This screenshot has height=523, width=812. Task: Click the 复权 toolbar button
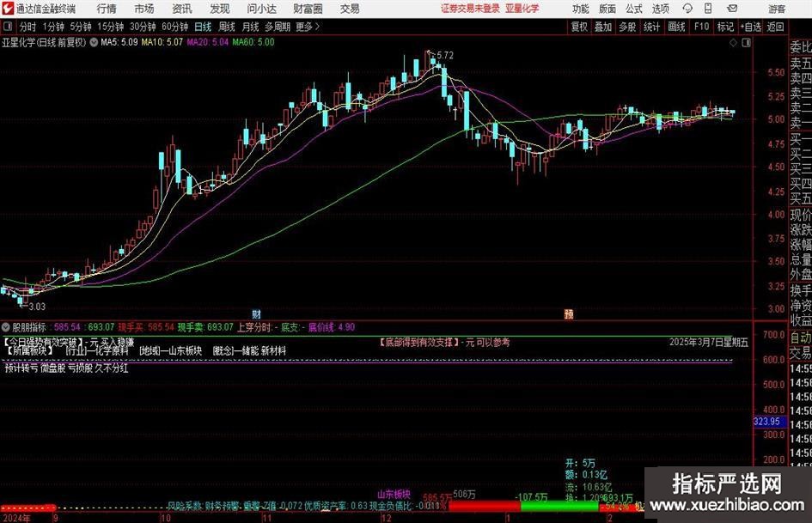pos(579,27)
